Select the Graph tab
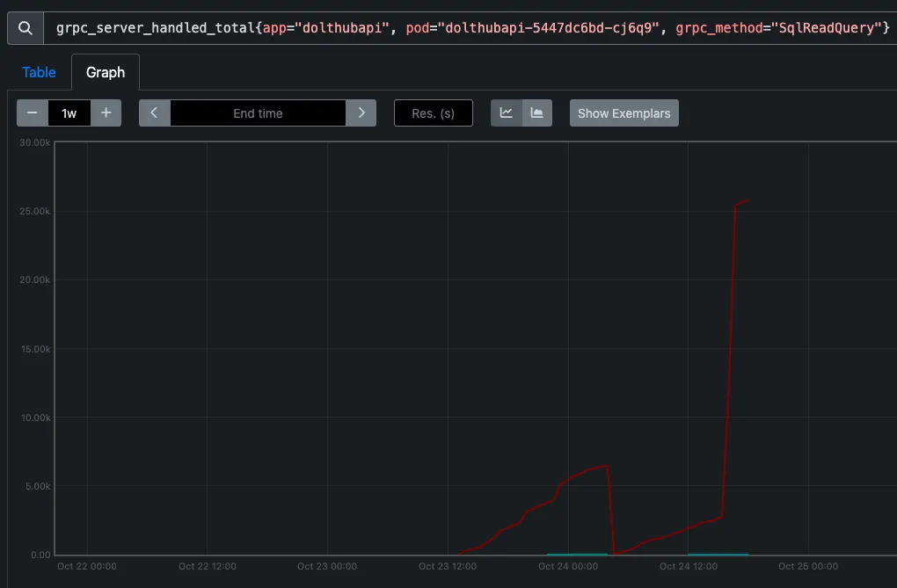Viewport: 897px width, 588px height. [x=105, y=72]
